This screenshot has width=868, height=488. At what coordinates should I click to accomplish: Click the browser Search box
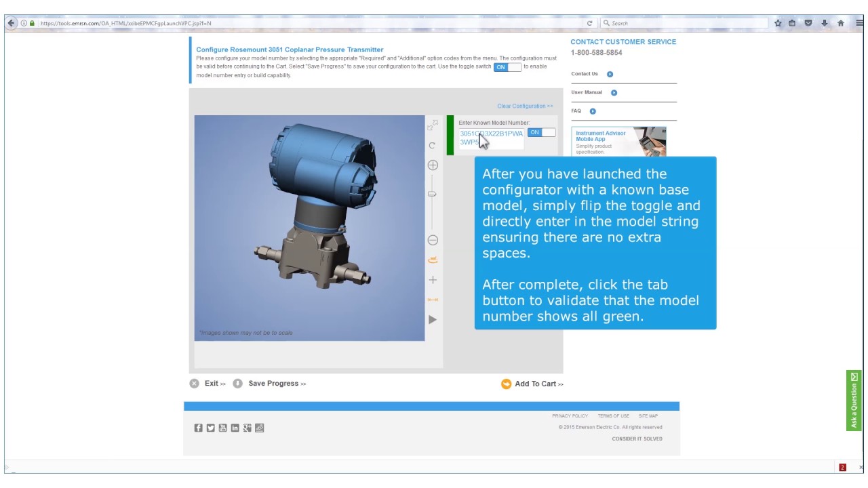[x=683, y=23]
